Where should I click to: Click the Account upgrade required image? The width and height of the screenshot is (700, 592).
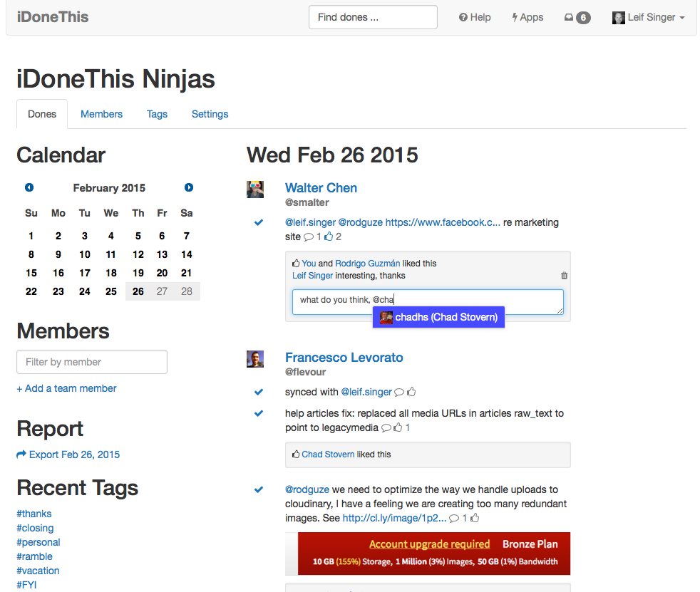click(428, 554)
